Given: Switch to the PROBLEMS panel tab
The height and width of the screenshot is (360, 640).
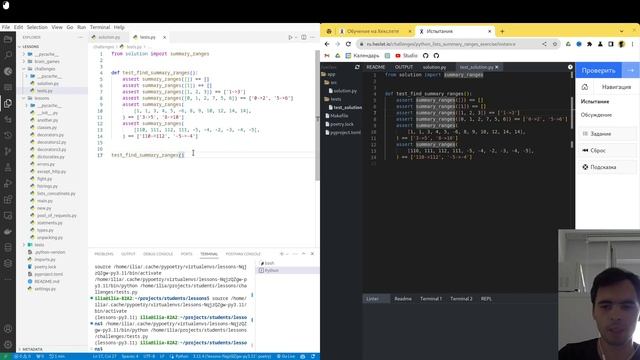Looking at the screenshot, I should [104, 254].
